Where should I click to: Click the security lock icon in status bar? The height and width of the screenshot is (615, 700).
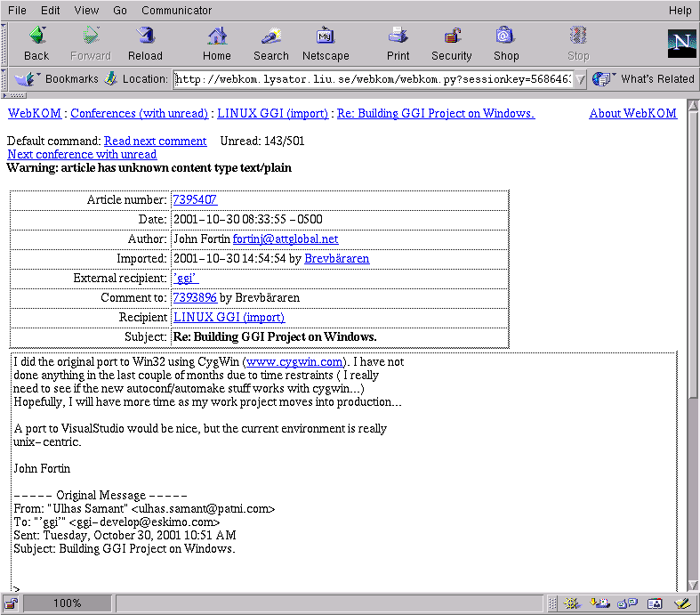[12, 603]
